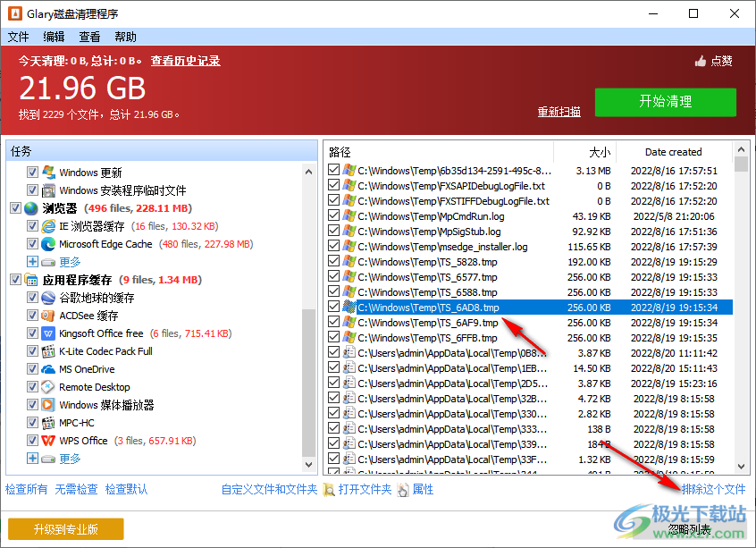Click the 升级到专业版 upgrade button

coord(64,528)
